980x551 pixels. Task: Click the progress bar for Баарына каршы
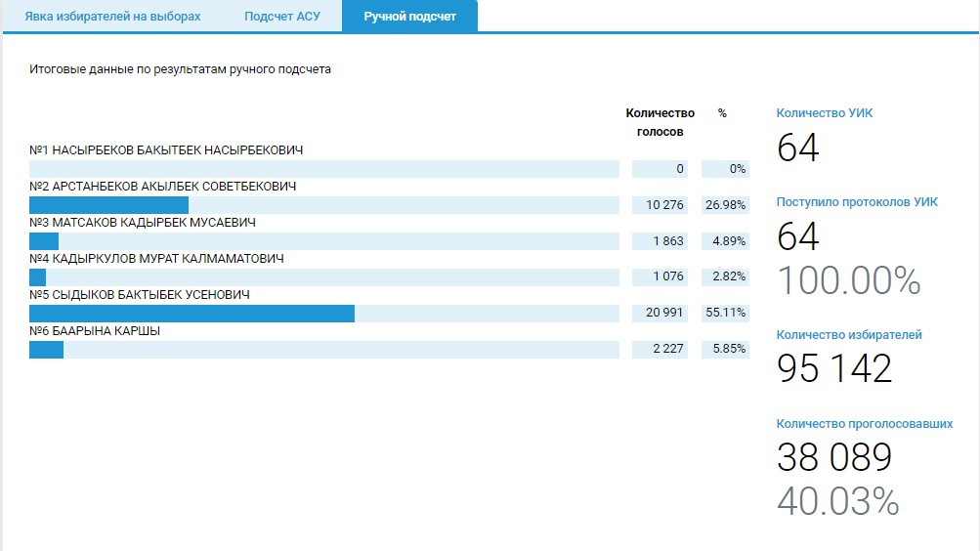point(323,350)
